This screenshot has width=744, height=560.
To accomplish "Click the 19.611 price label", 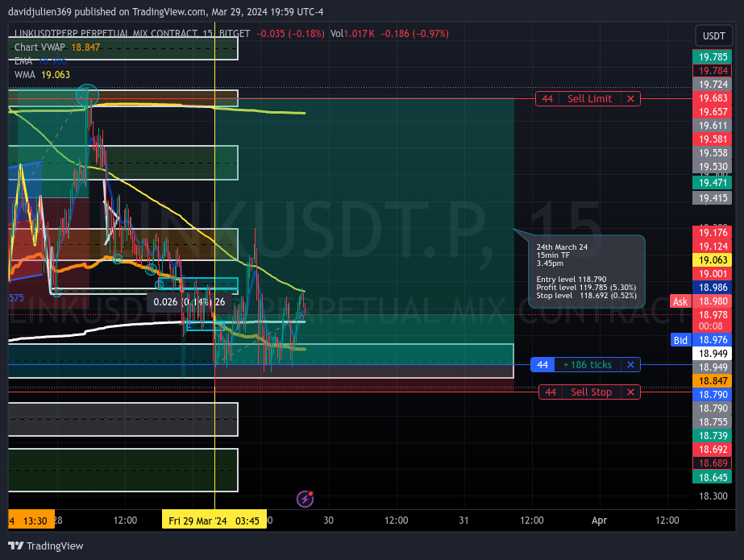I will [713, 126].
